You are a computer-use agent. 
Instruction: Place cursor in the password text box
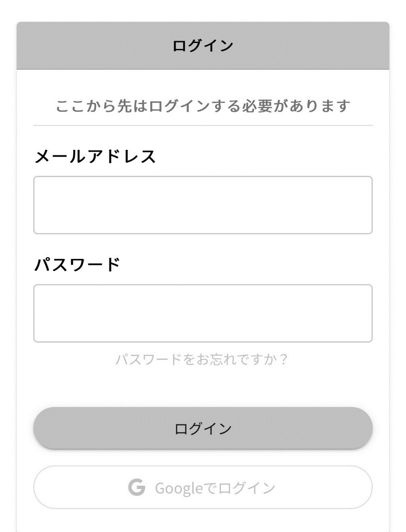(x=203, y=313)
